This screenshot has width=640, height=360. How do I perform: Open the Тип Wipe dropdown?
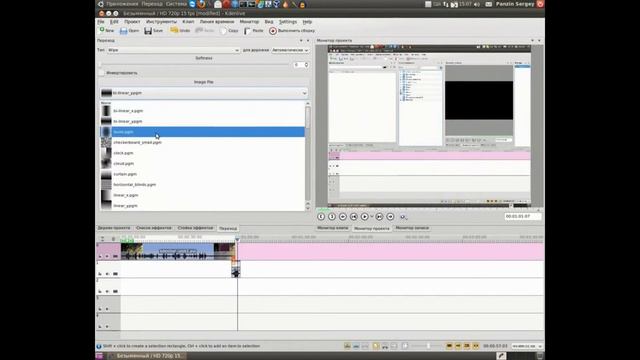point(173,50)
